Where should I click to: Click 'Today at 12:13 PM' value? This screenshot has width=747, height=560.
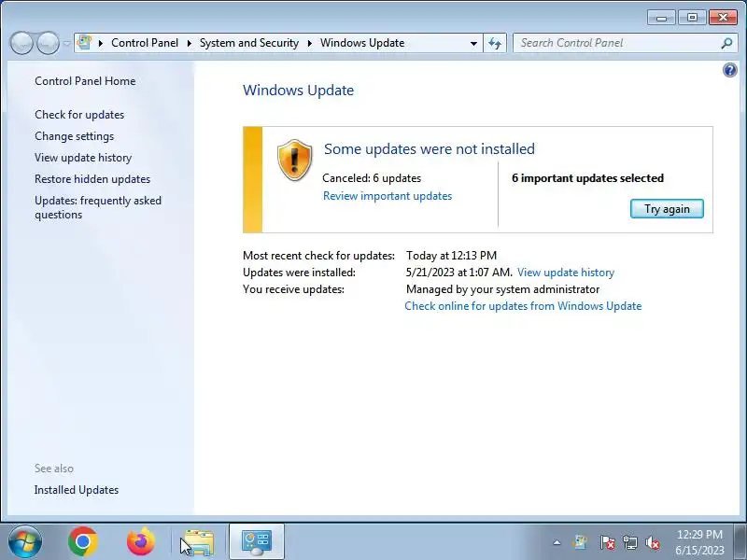pos(451,256)
